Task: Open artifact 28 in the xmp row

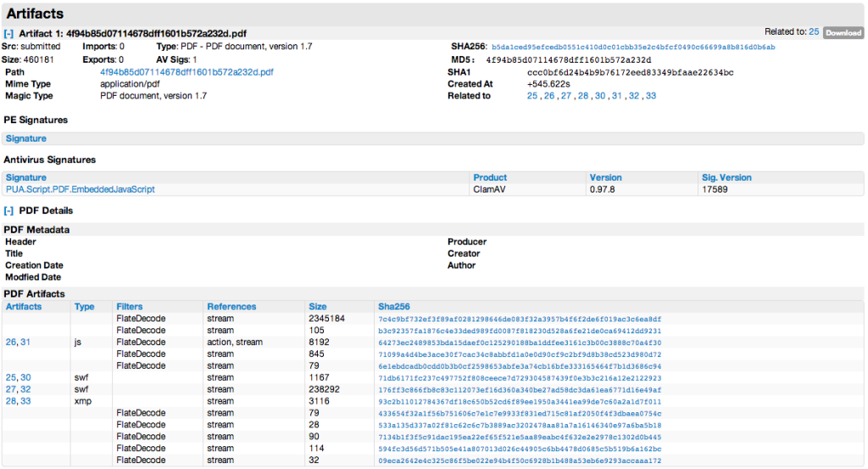Action: pos(11,401)
